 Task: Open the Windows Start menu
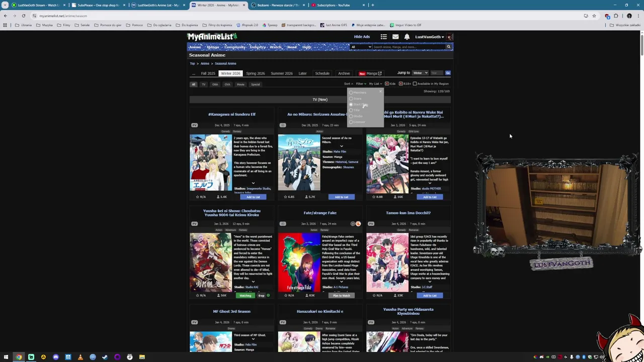[x=6, y=357]
